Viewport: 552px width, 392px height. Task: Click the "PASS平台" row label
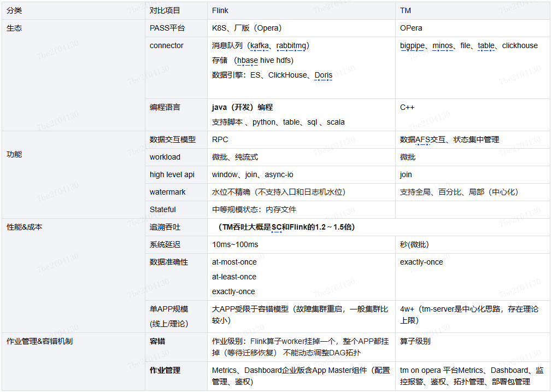pos(167,28)
